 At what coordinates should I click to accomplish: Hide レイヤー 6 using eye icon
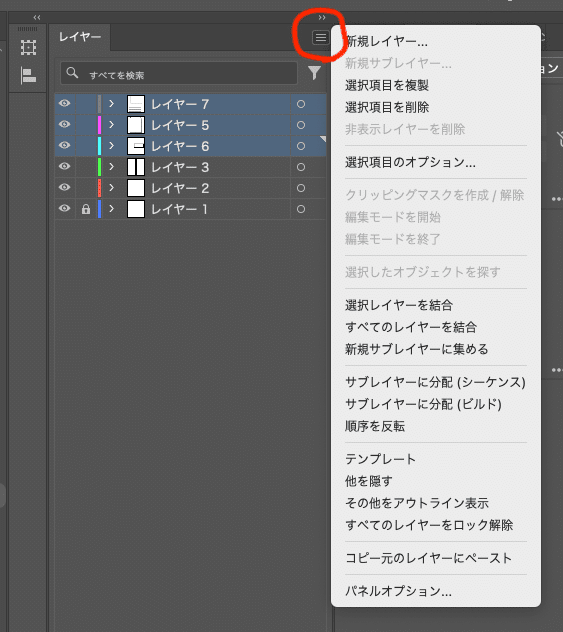pos(64,146)
